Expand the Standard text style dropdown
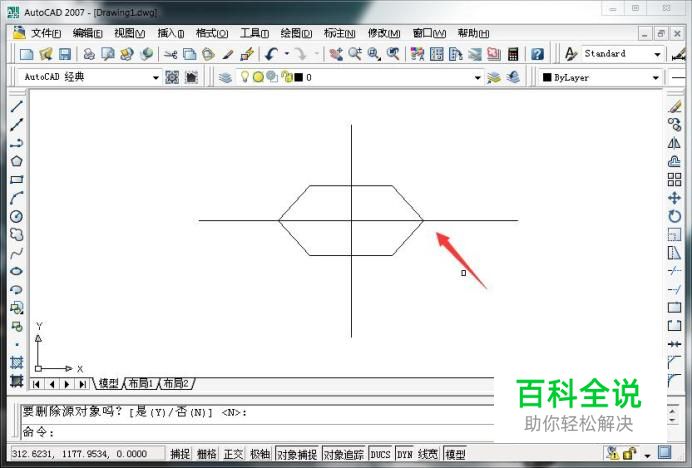This screenshot has height=468, width=692. point(657,54)
